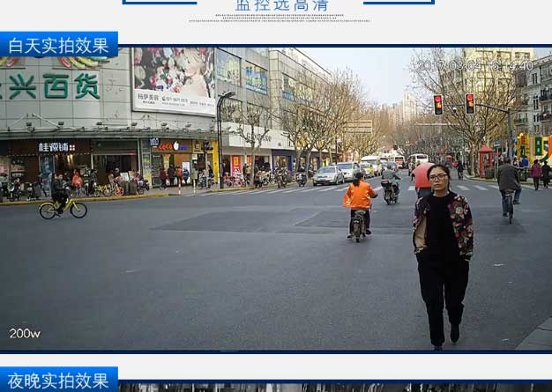This screenshot has width=552, height=392.
Task: Click the dotted divider line under the heading
Action: pos(279,18)
